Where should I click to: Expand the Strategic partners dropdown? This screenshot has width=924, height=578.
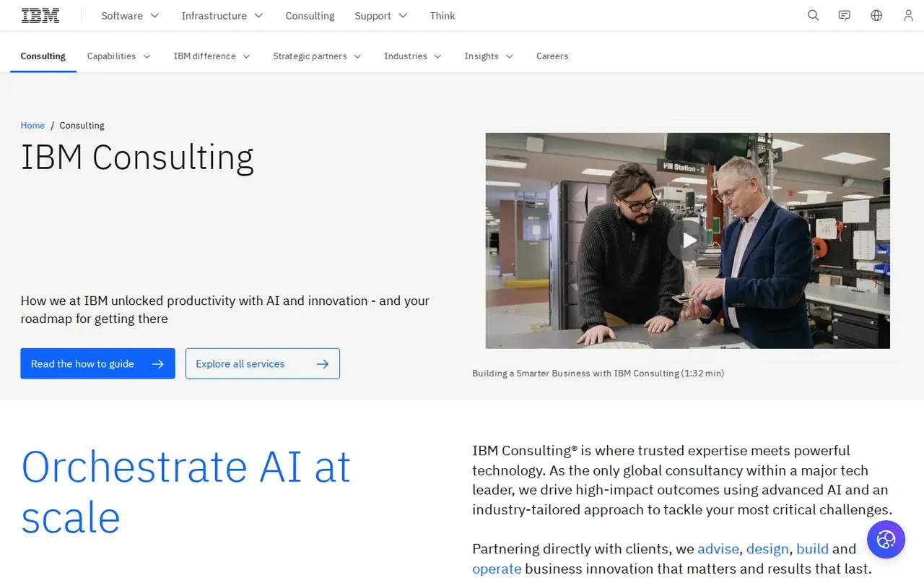(318, 56)
